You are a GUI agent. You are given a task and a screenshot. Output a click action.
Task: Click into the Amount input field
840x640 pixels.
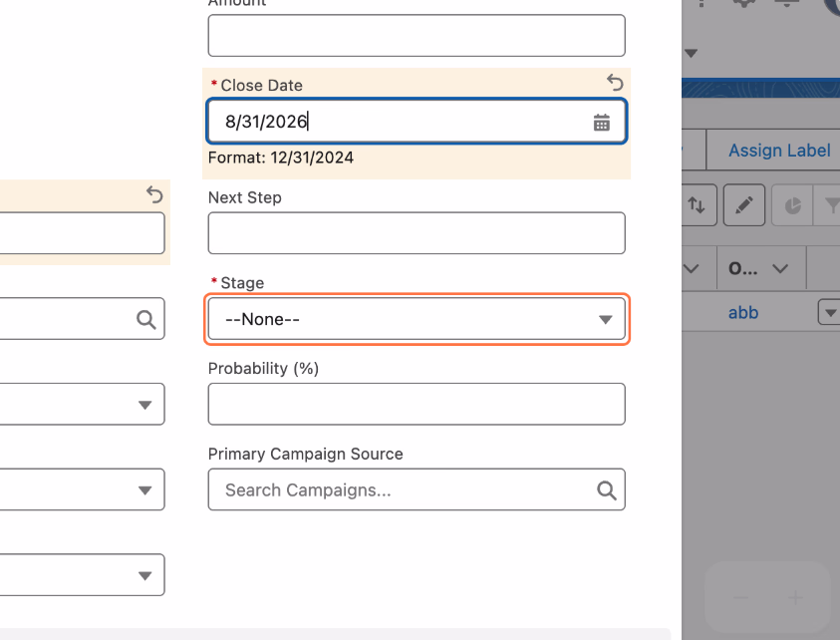[x=417, y=35]
